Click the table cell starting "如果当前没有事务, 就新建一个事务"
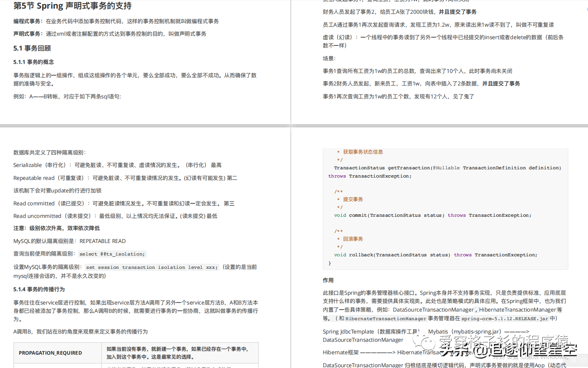This screenshot has height=368, width=588. coord(180,353)
